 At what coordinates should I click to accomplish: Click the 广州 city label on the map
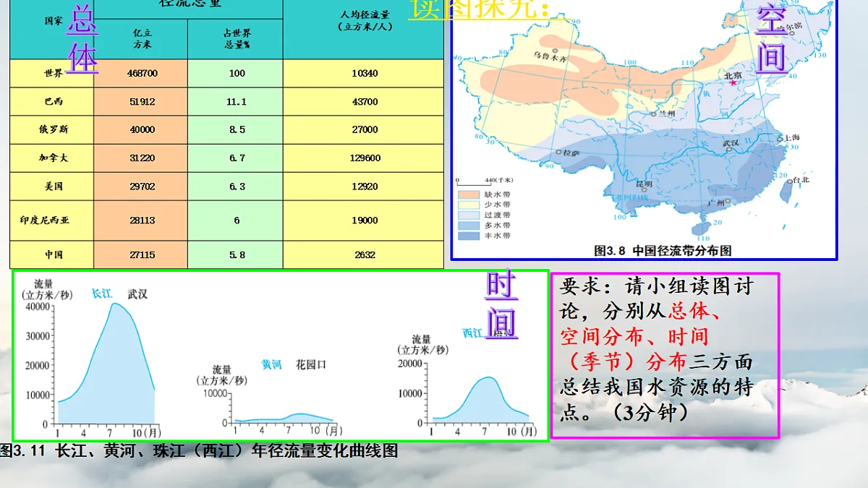[x=716, y=203]
